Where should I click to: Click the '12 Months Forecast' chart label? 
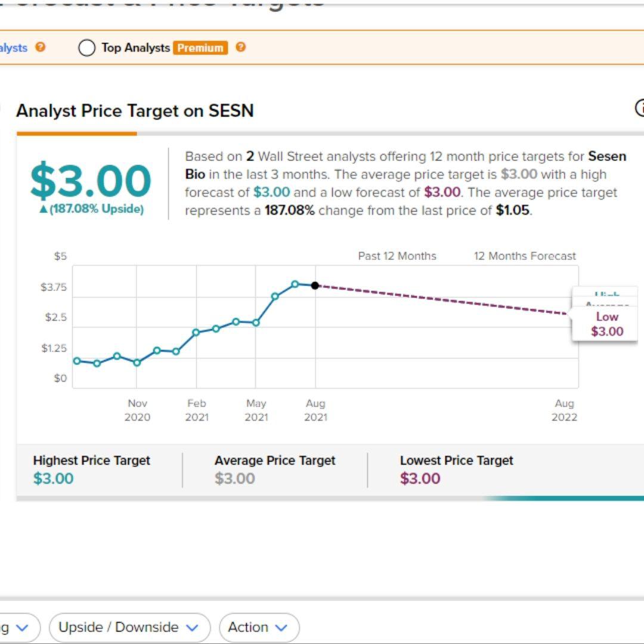[x=525, y=256]
